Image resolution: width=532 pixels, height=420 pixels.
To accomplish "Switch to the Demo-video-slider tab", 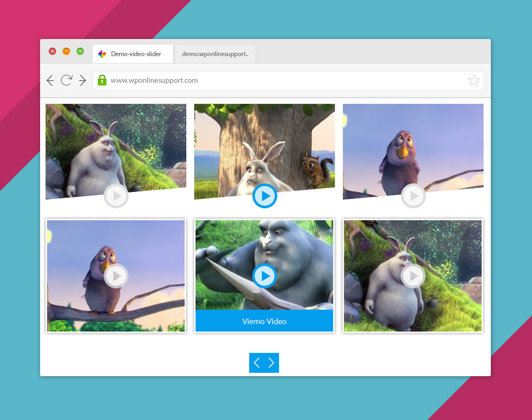I will coord(133,53).
